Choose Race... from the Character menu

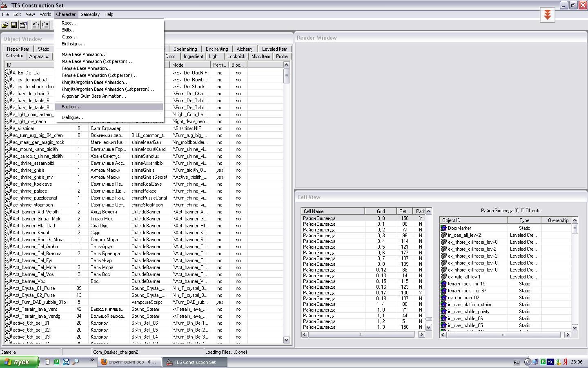pyautogui.click(x=109, y=23)
